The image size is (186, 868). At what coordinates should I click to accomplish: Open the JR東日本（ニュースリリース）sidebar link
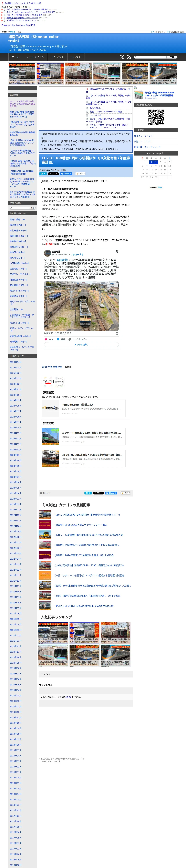[x=148, y=147]
